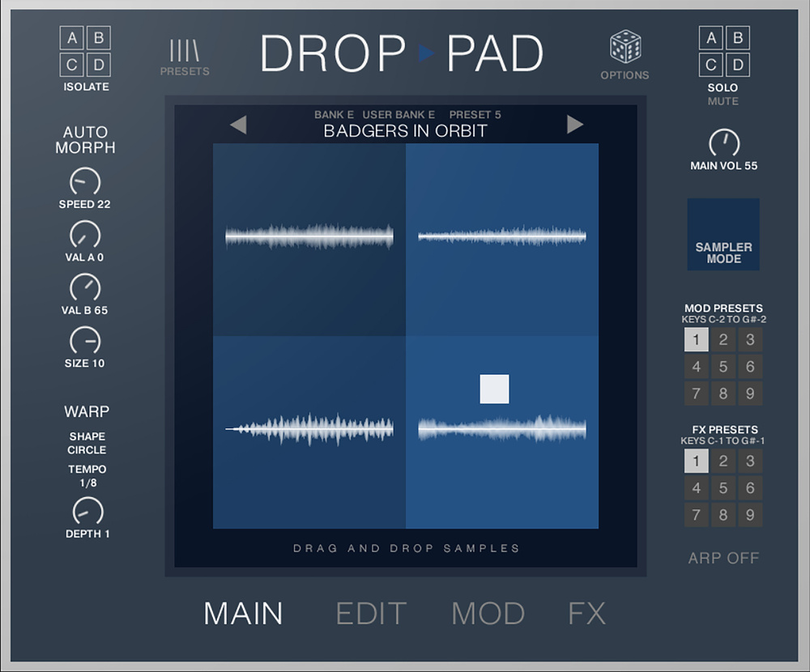Open the Warp Tempo 1/8 selector
The height and width of the screenshot is (672, 810).
87,476
